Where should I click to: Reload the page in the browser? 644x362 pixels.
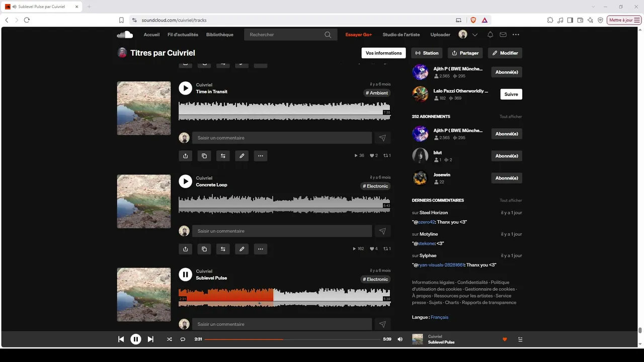(x=27, y=20)
